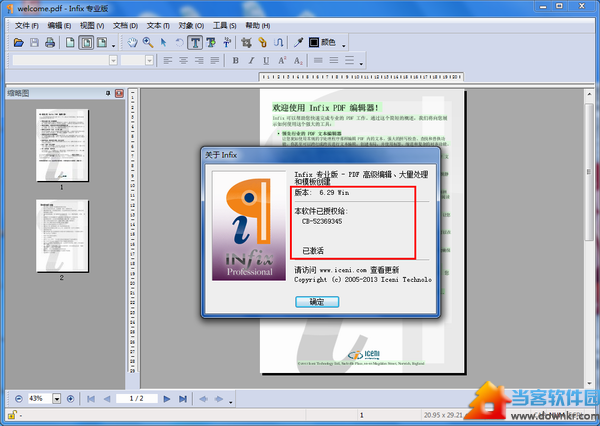
Task: Select the Text Plus tool
Action: point(211,42)
